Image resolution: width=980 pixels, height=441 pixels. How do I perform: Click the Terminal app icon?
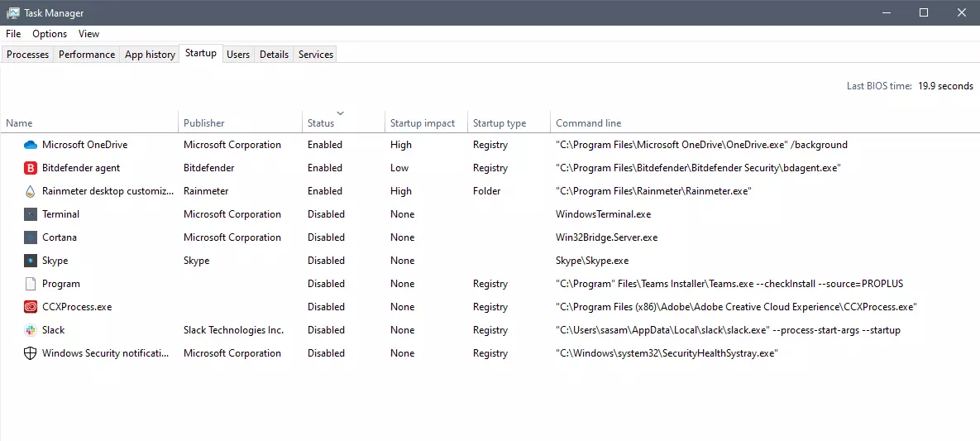coord(31,214)
